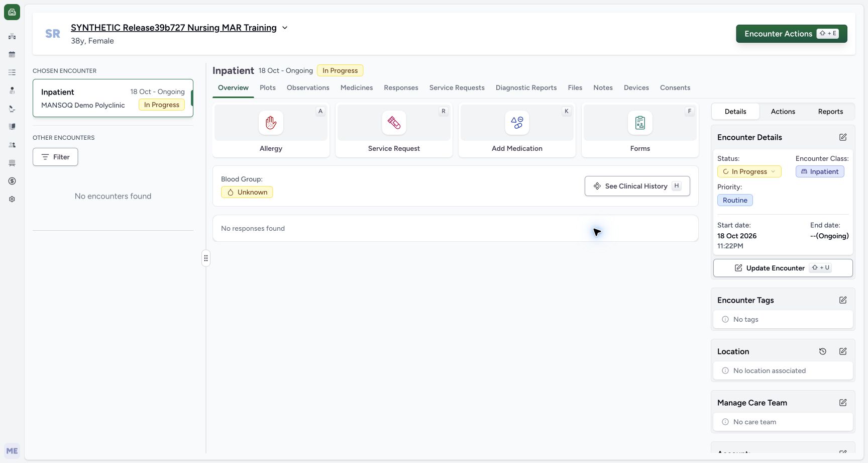Edit Manage Care Team pencil icon
Screen dimensions: 868x463
(x=843, y=403)
